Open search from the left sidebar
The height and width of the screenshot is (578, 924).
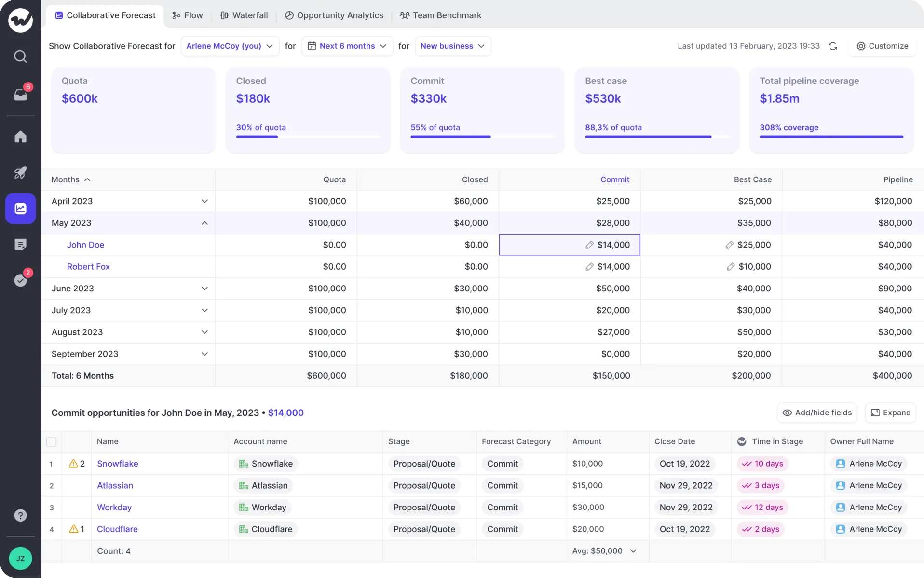(x=20, y=56)
